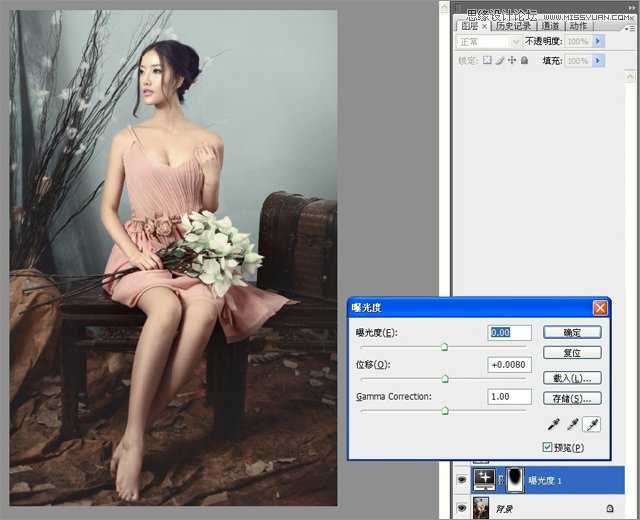Click the lock image pixels brush icon
Image resolution: width=640 pixels, height=520 pixels.
click(499, 61)
